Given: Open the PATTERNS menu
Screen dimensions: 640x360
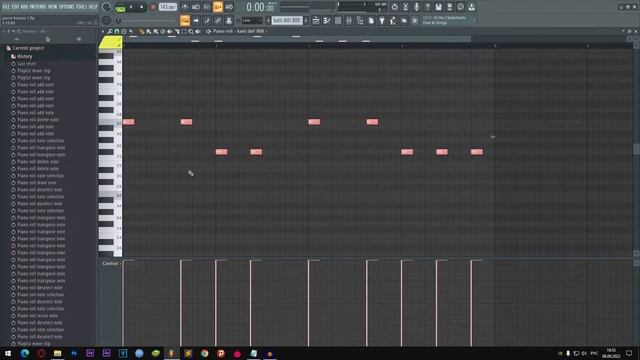Looking at the screenshot, I should coord(38,7).
